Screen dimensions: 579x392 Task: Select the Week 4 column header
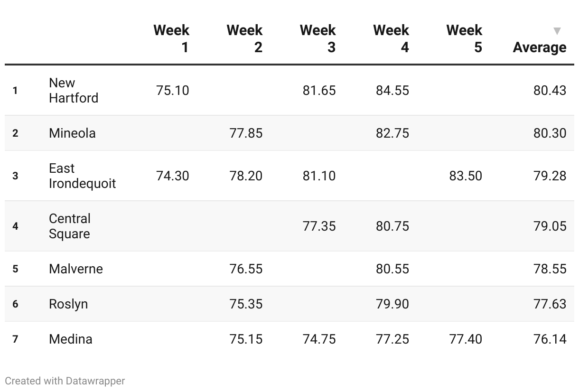[391, 39]
